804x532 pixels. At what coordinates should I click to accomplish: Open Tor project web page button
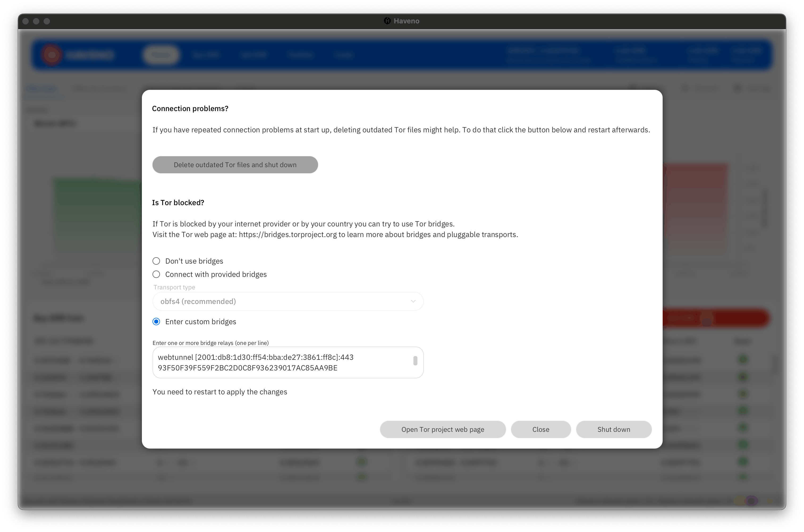[x=443, y=429]
